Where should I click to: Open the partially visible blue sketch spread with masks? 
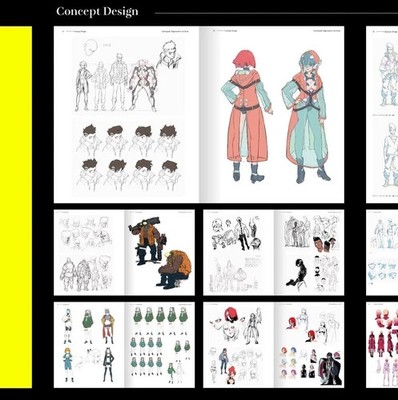click(382, 253)
